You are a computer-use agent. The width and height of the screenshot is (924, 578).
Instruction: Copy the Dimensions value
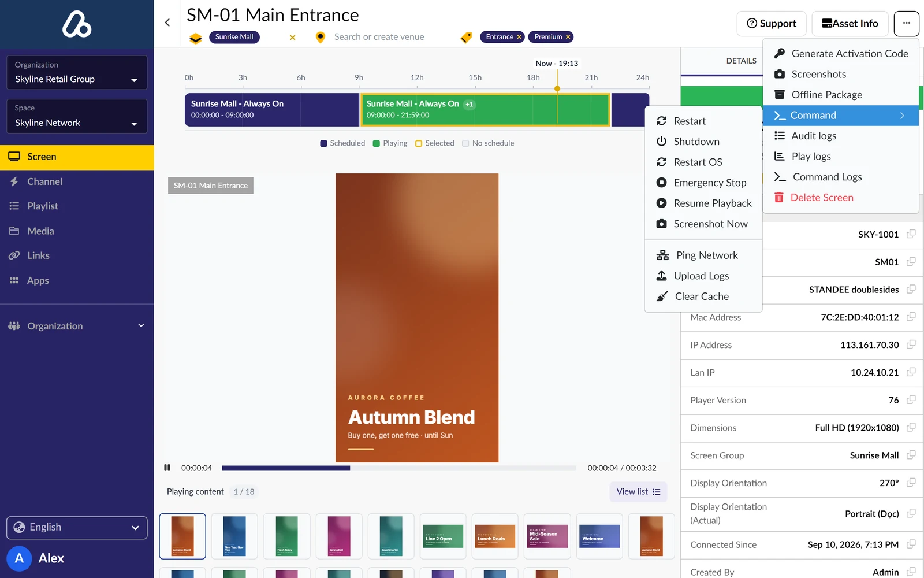(911, 427)
